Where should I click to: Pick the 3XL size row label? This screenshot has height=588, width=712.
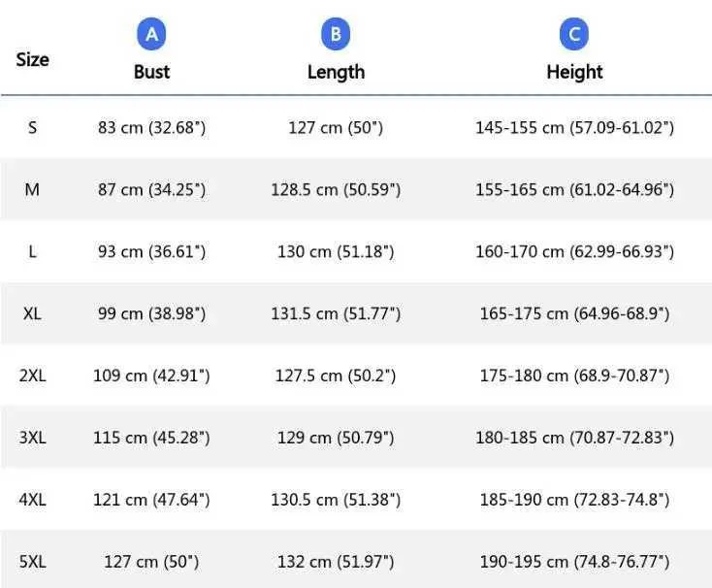[x=32, y=438]
